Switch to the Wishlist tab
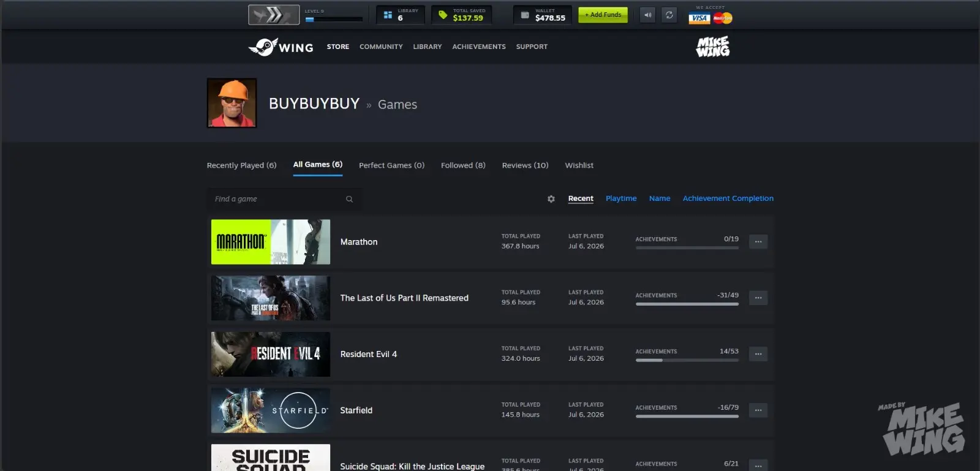Screen dimensions: 980x471 579,165
